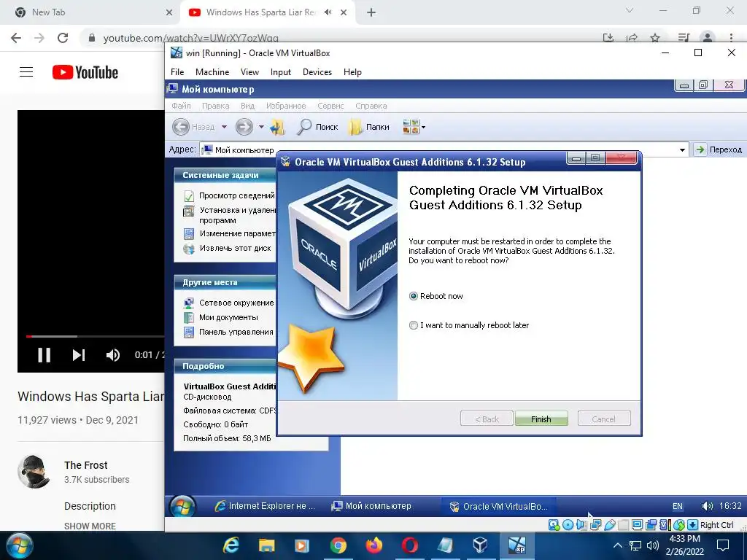
Task: Click VirtualBox mouse integration status icon
Action: click(679, 525)
